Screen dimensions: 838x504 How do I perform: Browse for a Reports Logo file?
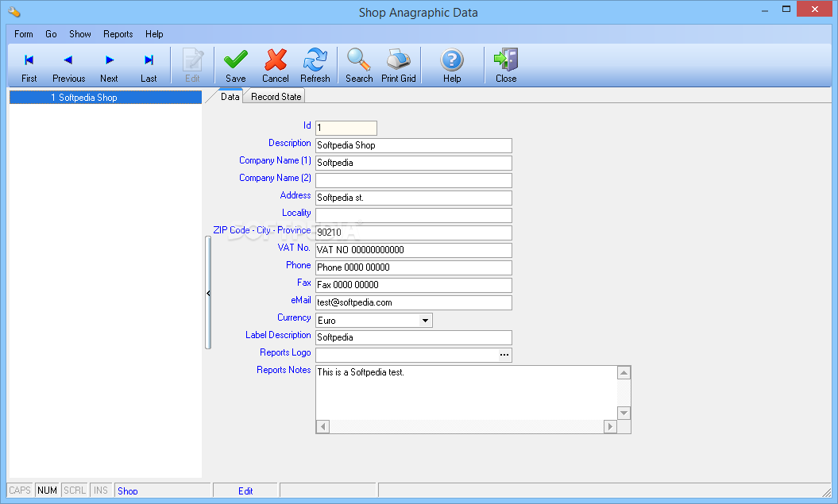[x=504, y=355]
